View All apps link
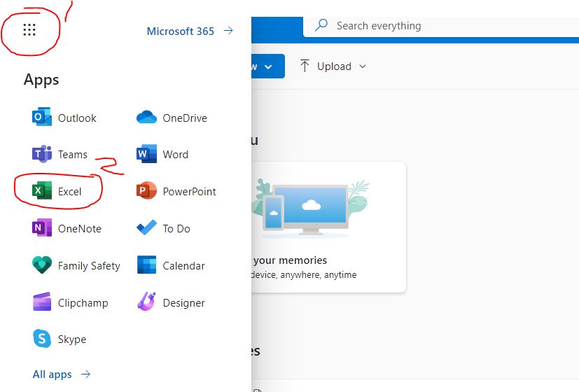This screenshot has height=392, width=579. (62, 374)
